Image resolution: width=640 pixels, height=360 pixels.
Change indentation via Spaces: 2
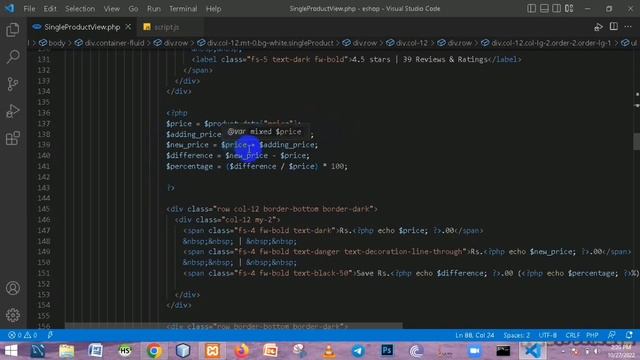click(x=516, y=335)
